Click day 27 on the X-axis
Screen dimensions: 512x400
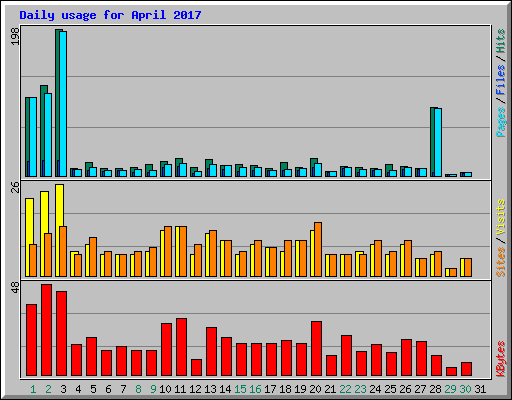pyautogui.click(x=420, y=389)
